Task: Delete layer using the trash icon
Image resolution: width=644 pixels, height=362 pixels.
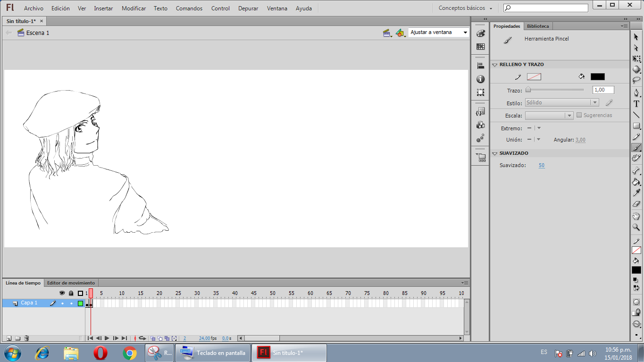Action: click(26, 338)
